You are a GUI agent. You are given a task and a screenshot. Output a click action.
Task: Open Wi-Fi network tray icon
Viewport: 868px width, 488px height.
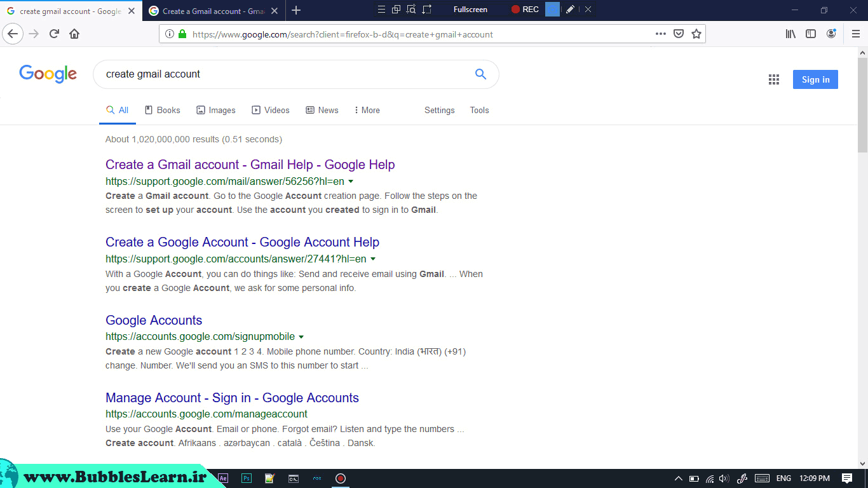710,478
